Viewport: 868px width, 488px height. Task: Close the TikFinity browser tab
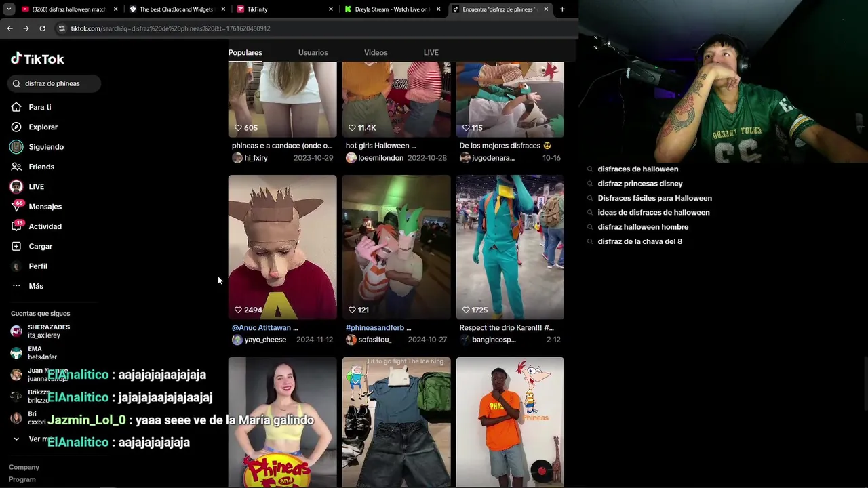coord(331,9)
